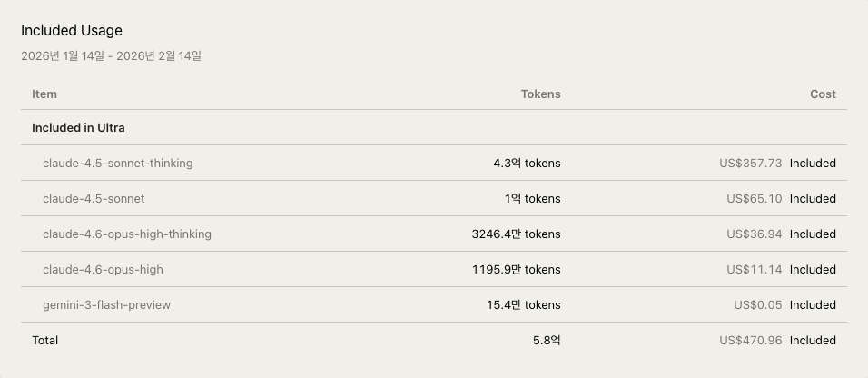
Task: Open the claude-4.5-sonnet-thinking row
Action: (117, 164)
